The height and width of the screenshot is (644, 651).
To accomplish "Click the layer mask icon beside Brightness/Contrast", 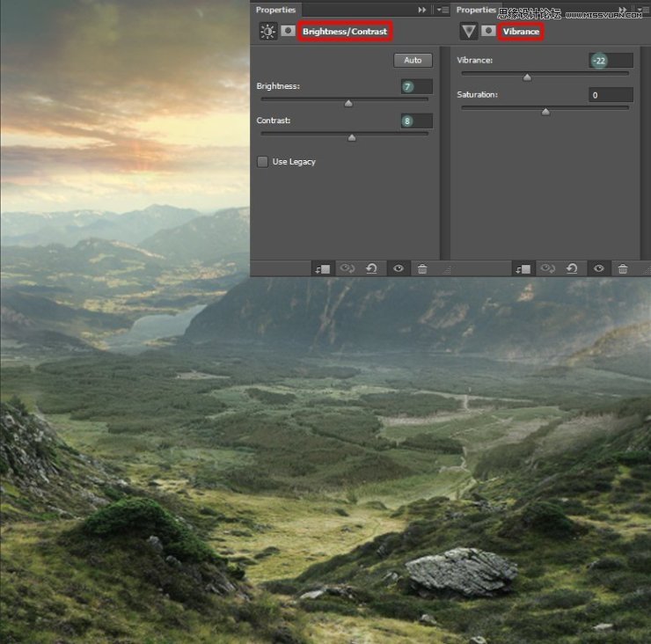I will 288,31.
